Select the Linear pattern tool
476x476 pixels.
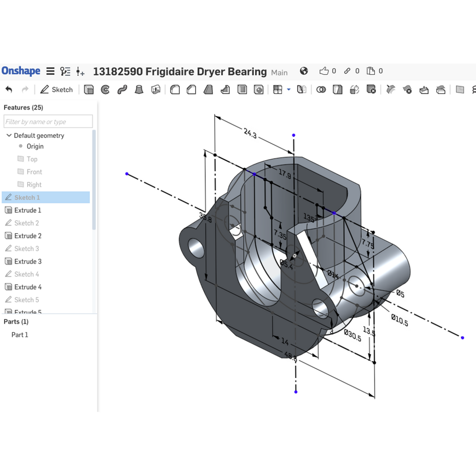coord(278,89)
